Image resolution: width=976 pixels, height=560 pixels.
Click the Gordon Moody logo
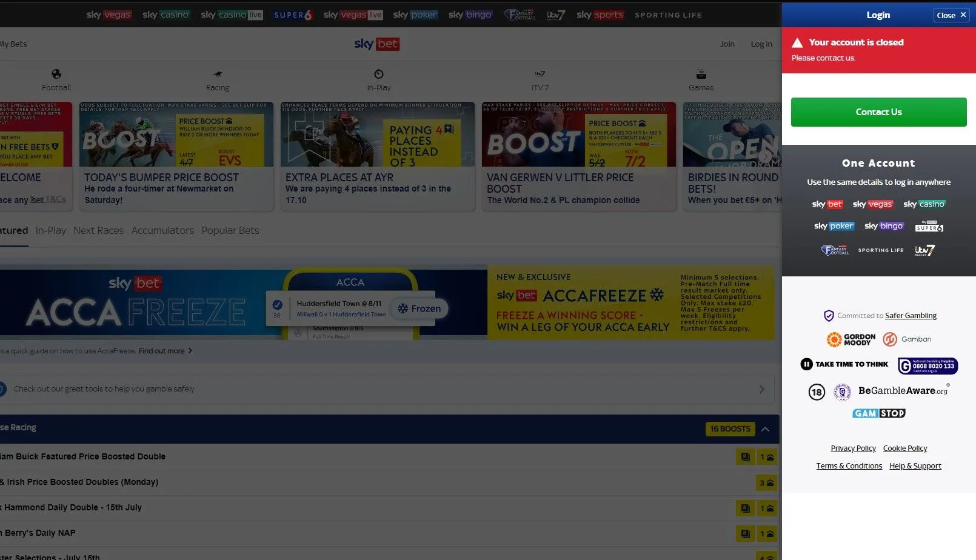pos(851,339)
